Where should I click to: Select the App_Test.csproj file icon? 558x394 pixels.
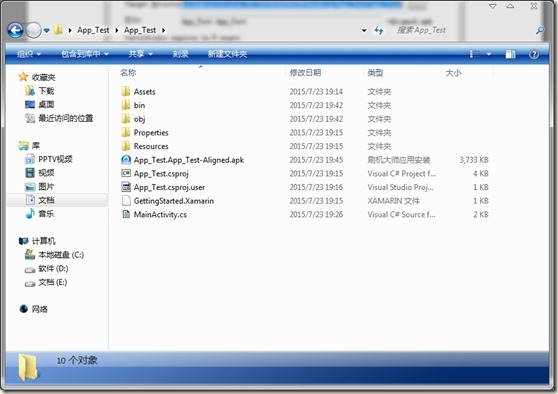126,173
